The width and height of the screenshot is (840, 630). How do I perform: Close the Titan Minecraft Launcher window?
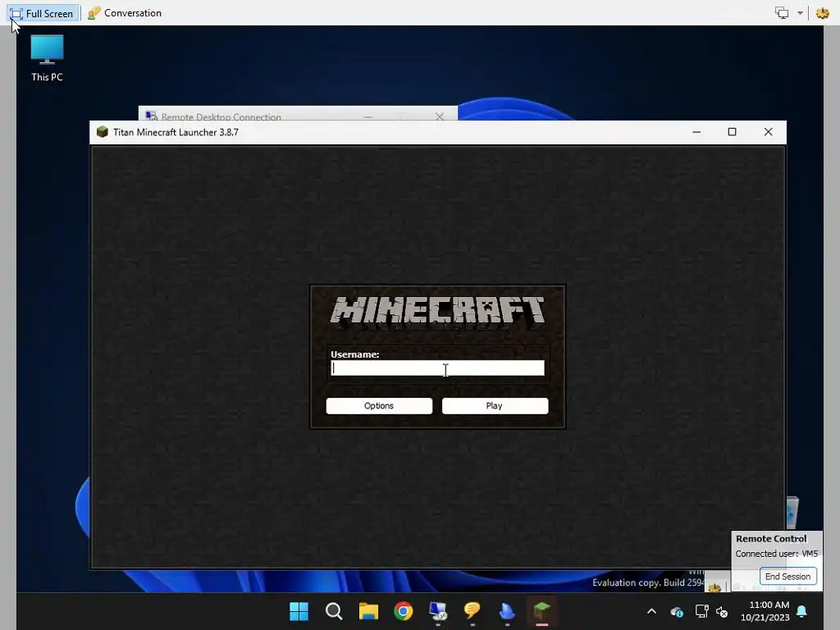tap(768, 132)
